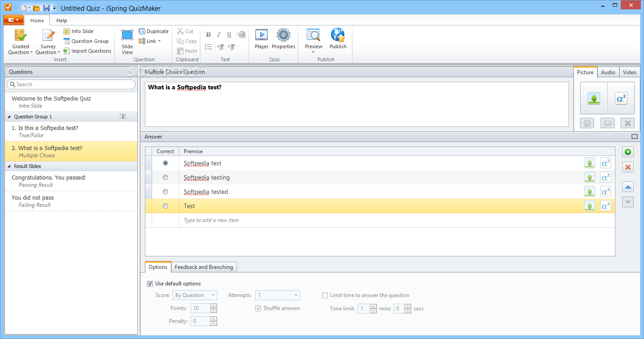Open the Link dropdown menu

[x=150, y=41]
